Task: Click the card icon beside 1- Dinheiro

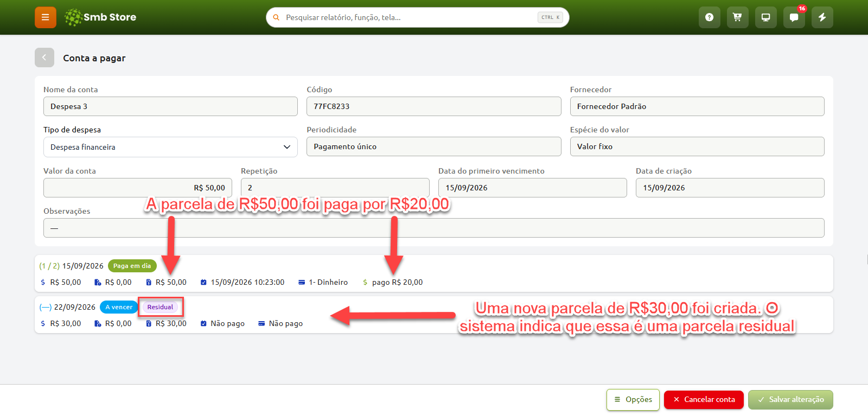Action: [302, 282]
